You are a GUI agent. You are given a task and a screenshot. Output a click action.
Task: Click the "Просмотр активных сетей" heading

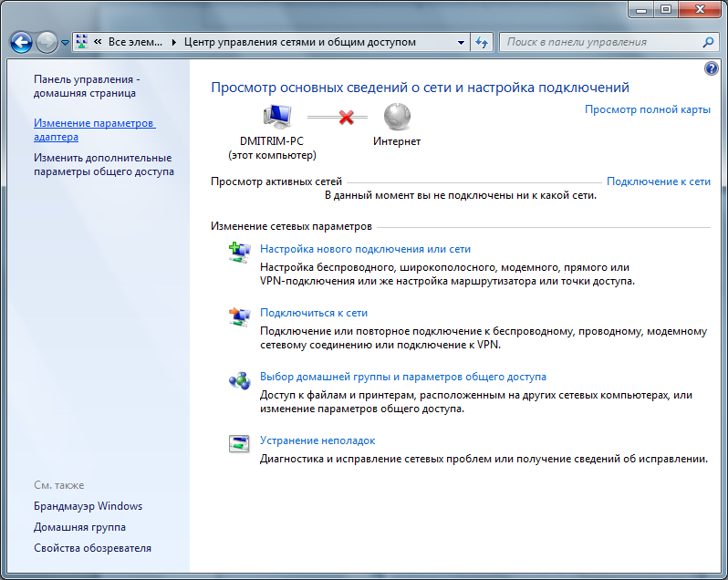(x=276, y=181)
